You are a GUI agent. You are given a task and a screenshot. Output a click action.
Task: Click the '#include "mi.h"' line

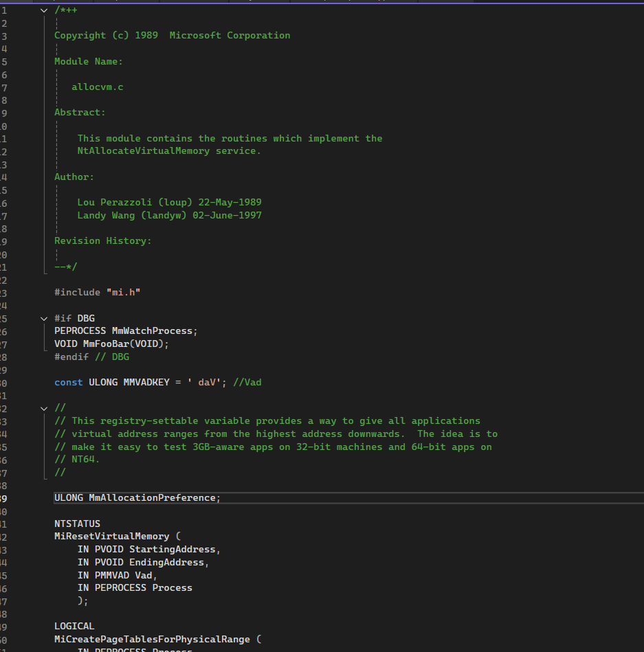click(98, 292)
